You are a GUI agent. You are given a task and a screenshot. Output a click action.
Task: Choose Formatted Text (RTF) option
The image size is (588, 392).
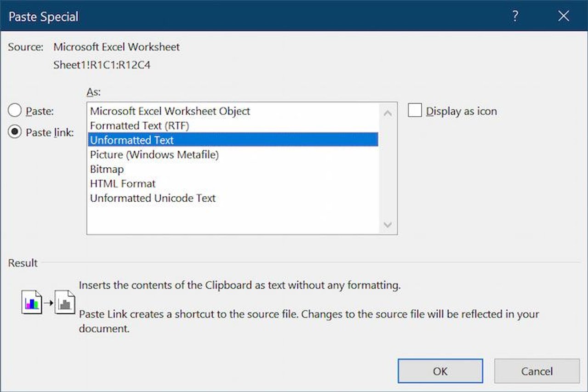click(x=140, y=125)
